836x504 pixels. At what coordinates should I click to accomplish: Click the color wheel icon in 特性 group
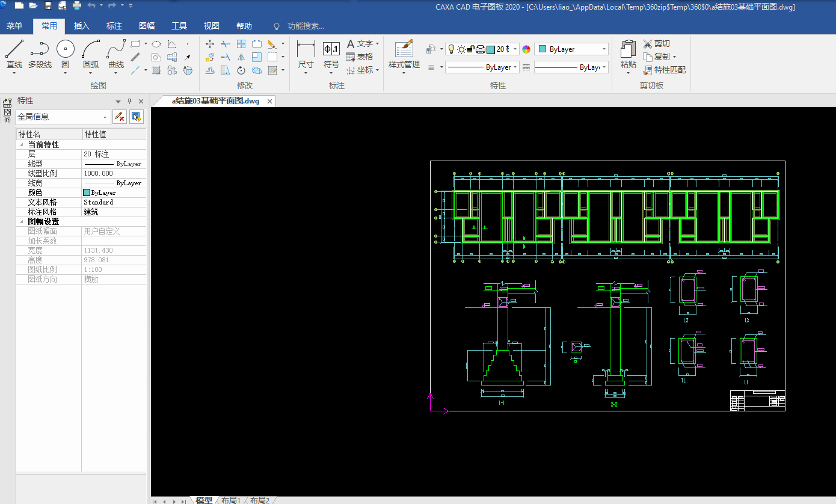(x=526, y=49)
